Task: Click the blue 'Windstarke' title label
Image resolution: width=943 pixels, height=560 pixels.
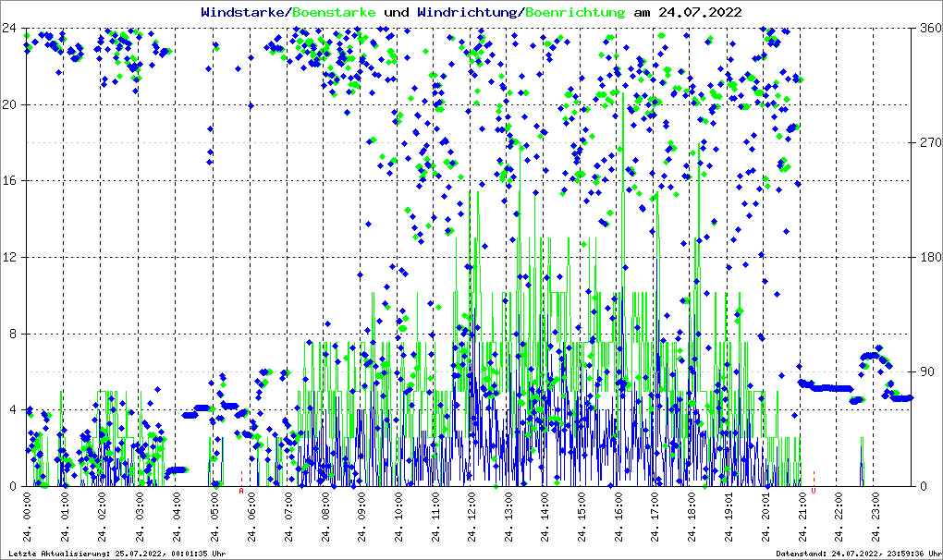Action: coord(244,12)
